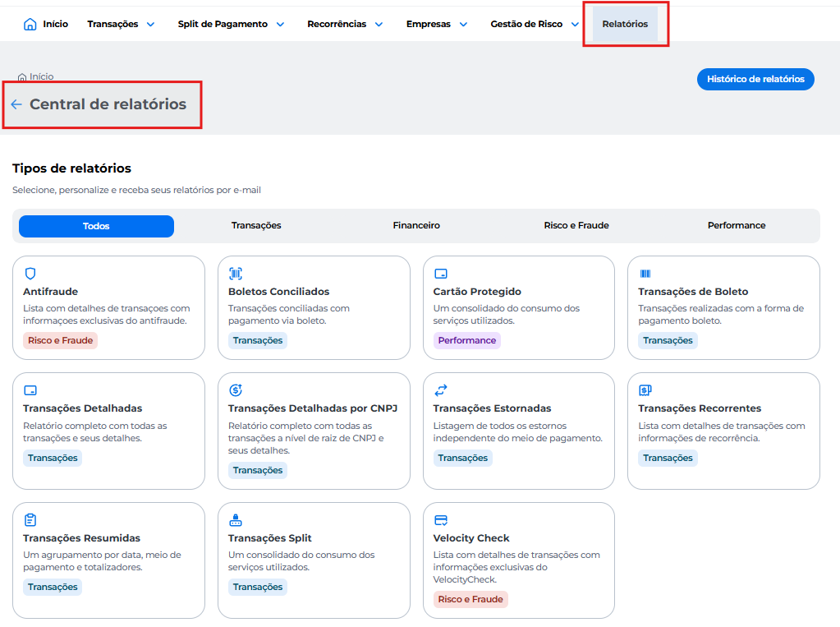Click the barcode scan icon on Boletos Conciliados

click(x=236, y=274)
